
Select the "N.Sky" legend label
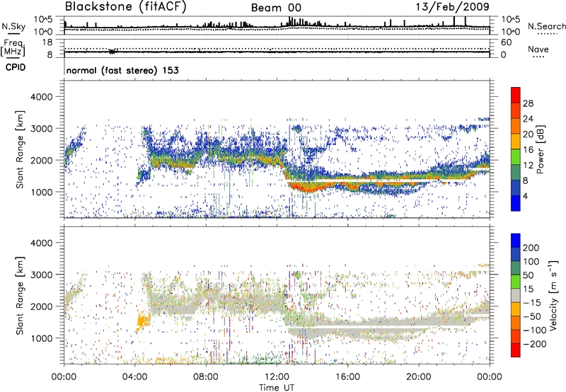[13, 26]
